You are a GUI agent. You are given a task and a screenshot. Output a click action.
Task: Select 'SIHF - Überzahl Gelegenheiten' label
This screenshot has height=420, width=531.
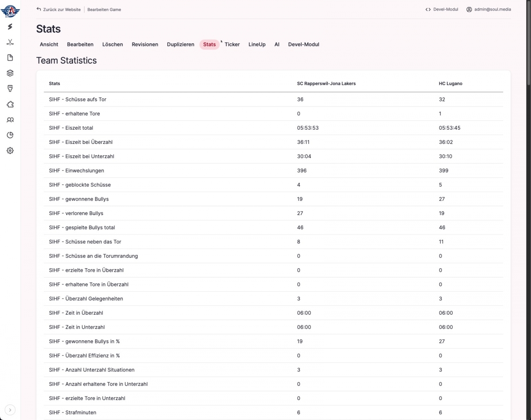pyautogui.click(x=86, y=298)
